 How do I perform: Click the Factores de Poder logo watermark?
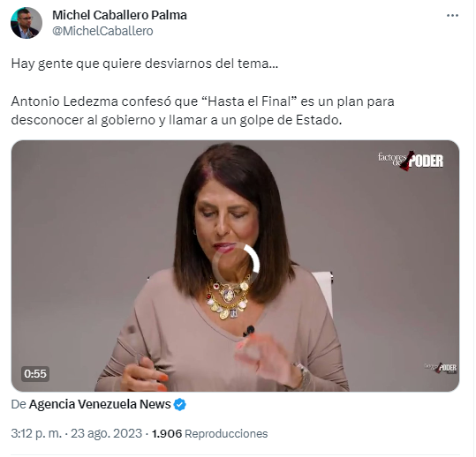(x=410, y=160)
